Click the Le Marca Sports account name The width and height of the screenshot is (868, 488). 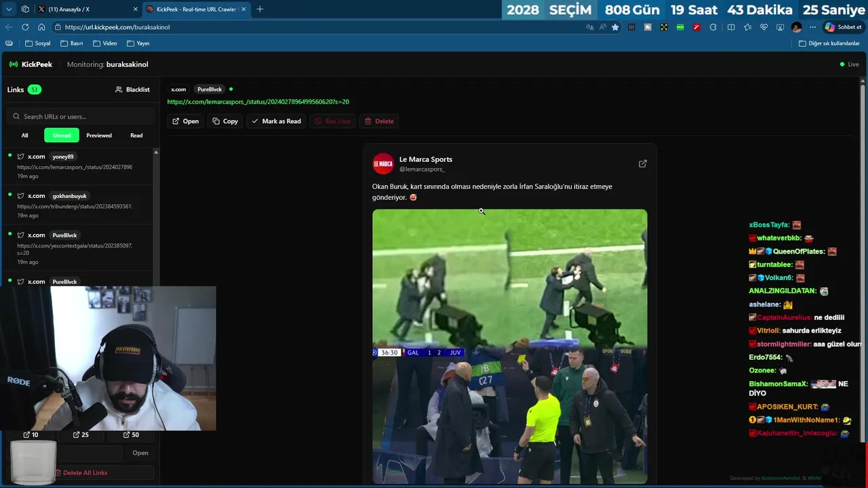(426, 159)
